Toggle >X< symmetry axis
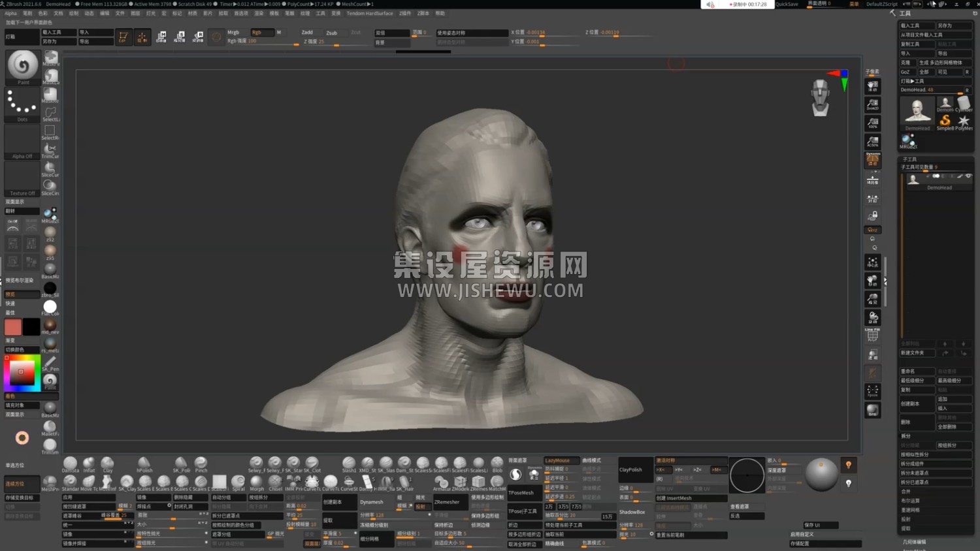The height and width of the screenshot is (551, 980). tap(663, 469)
